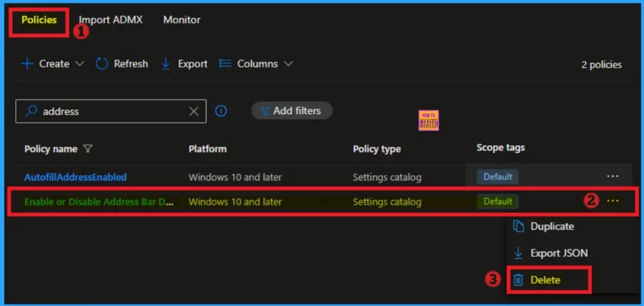This screenshot has width=644, height=306.
Task: Click the Export JSON download icon
Action: (x=518, y=253)
